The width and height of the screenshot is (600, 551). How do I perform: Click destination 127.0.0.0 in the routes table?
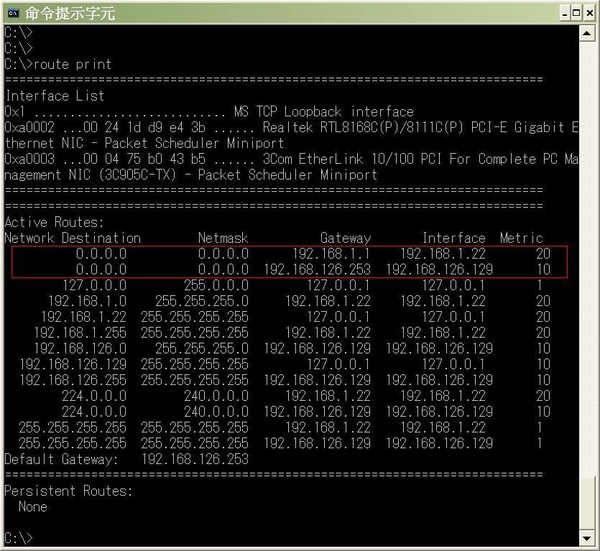click(95, 285)
